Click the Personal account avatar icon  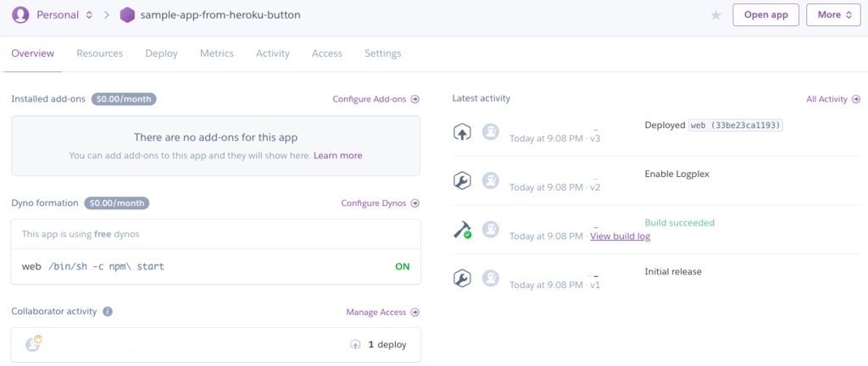(x=20, y=15)
